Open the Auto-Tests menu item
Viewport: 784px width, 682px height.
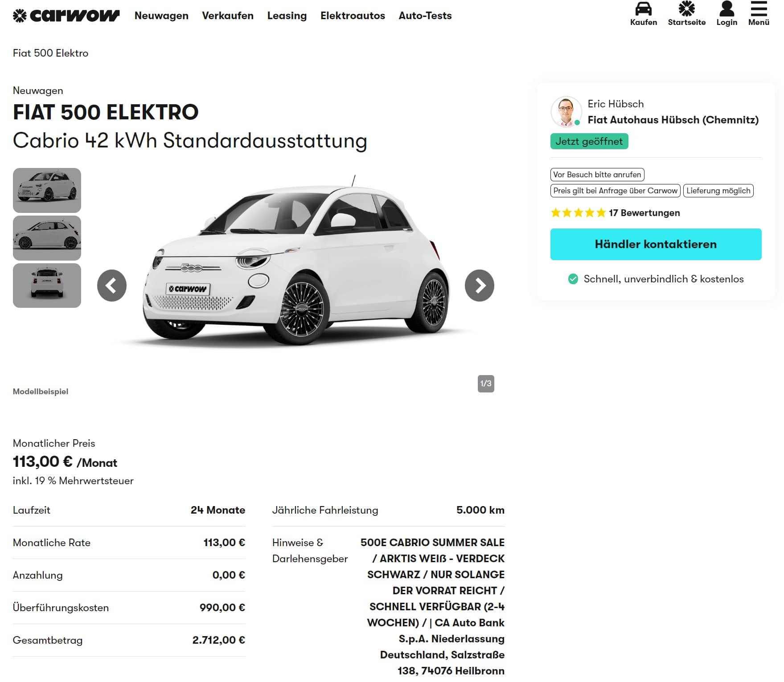click(x=425, y=16)
